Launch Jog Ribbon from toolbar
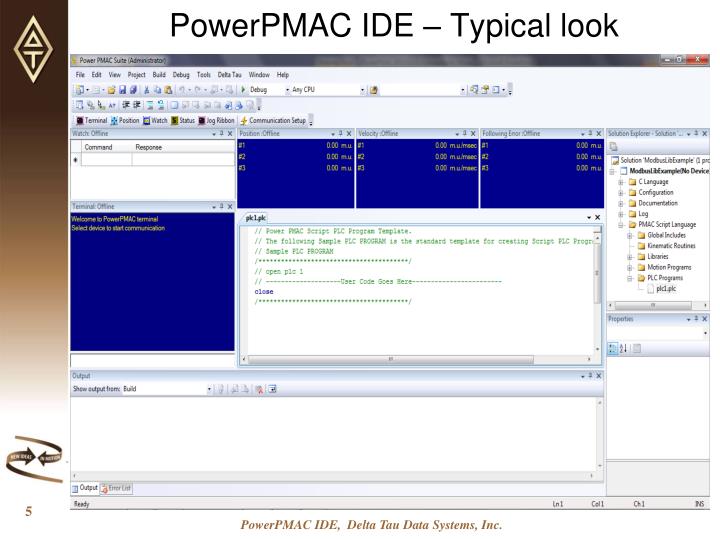720x540 pixels. (202, 120)
